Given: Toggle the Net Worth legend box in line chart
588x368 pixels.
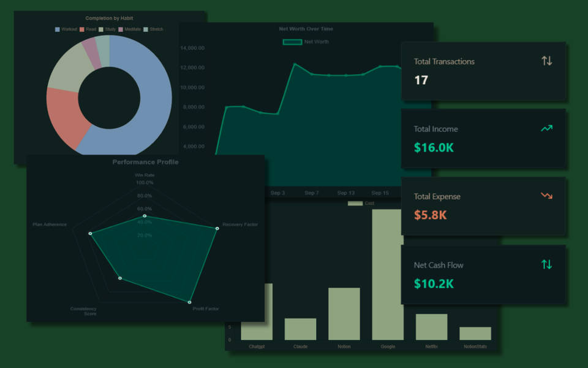Looking at the screenshot, I should [x=292, y=42].
